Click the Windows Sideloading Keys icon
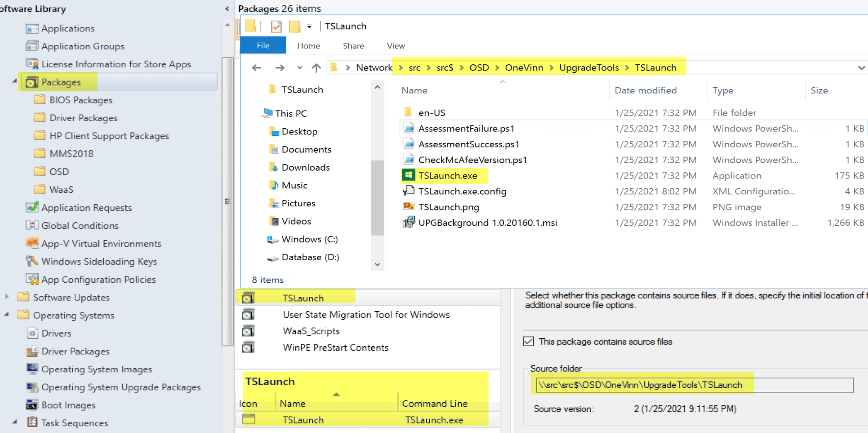 coord(32,261)
